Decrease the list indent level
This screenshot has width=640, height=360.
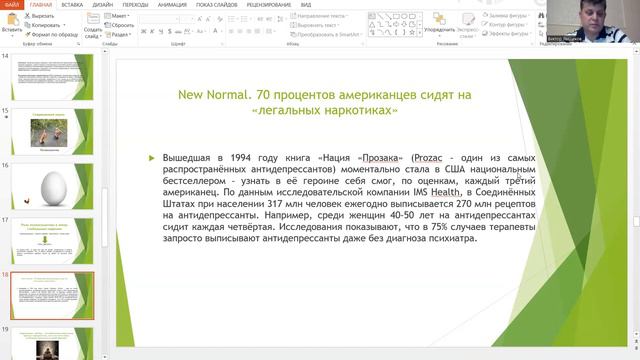coord(260,19)
